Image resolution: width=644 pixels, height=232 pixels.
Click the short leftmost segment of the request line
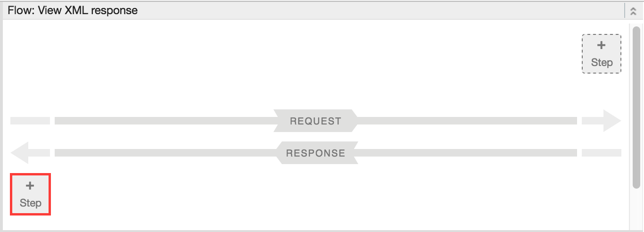pyautogui.click(x=30, y=121)
